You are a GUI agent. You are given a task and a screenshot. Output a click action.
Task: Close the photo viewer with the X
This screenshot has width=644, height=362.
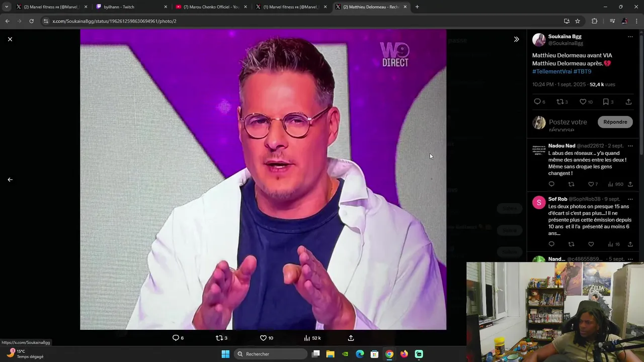tap(10, 39)
